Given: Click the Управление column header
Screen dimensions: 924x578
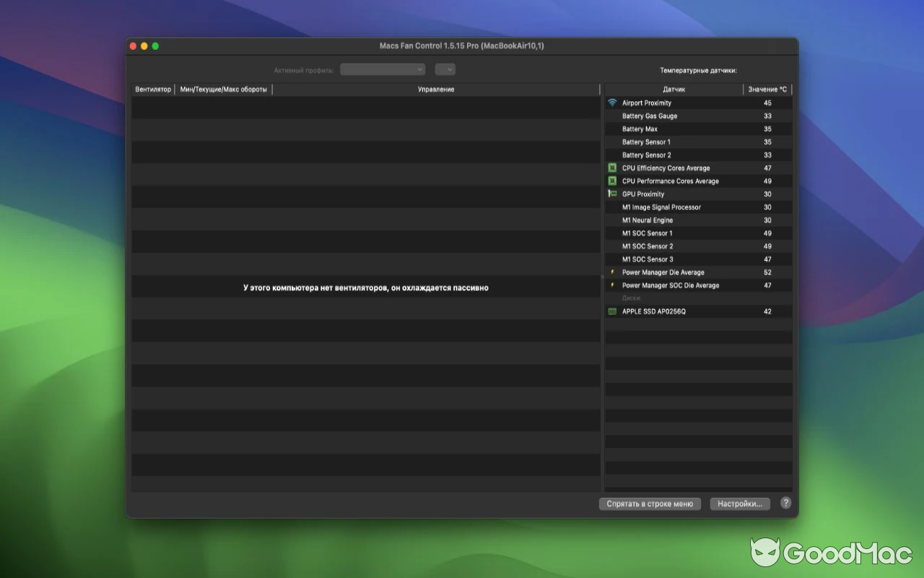Looking at the screenshot, I should 436,89.
